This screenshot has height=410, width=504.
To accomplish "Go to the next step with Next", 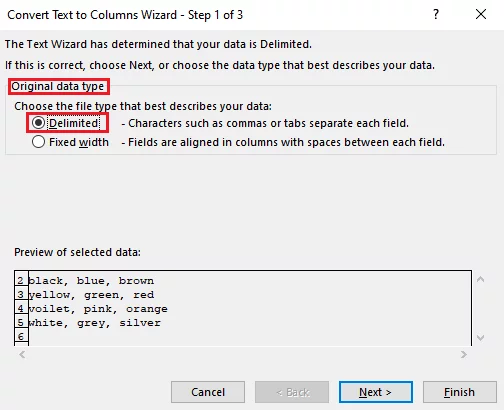I will coord(376,392).
